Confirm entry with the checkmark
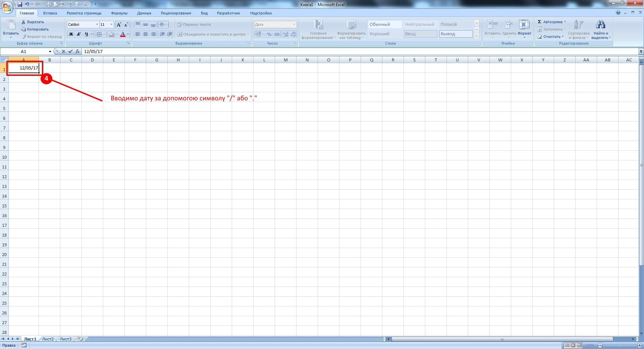This screenshot has height=349, width=644. [x=70, y=51]
